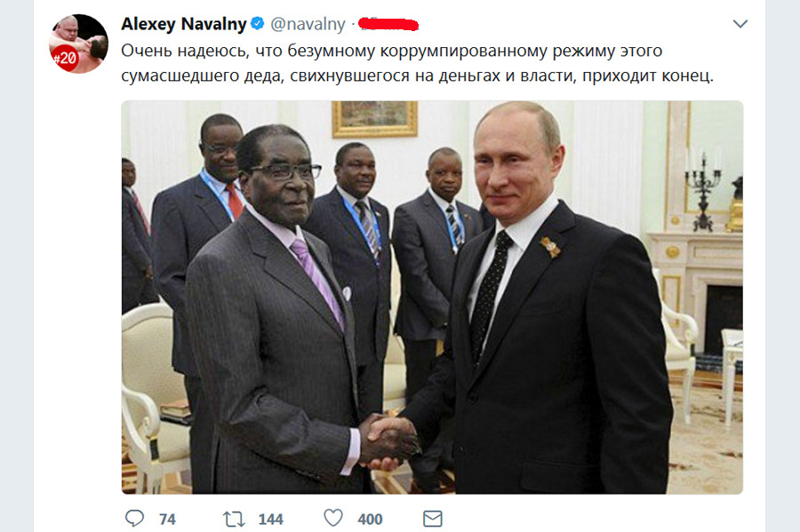Like the tweet with heart icon

[333, 519]
